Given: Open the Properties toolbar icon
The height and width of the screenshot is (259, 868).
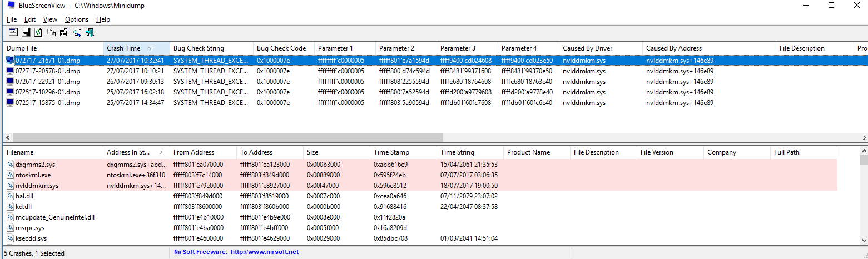Looking at the screenshot, I should 64,33.
